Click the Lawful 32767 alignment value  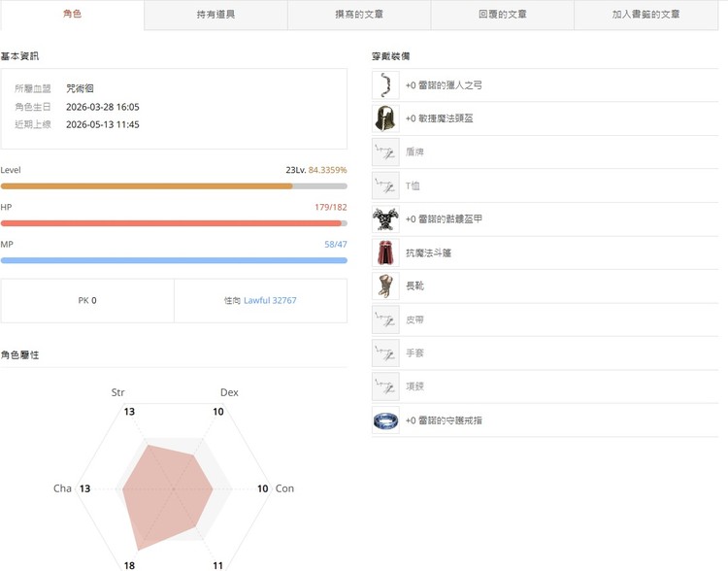tap(270, 301)
